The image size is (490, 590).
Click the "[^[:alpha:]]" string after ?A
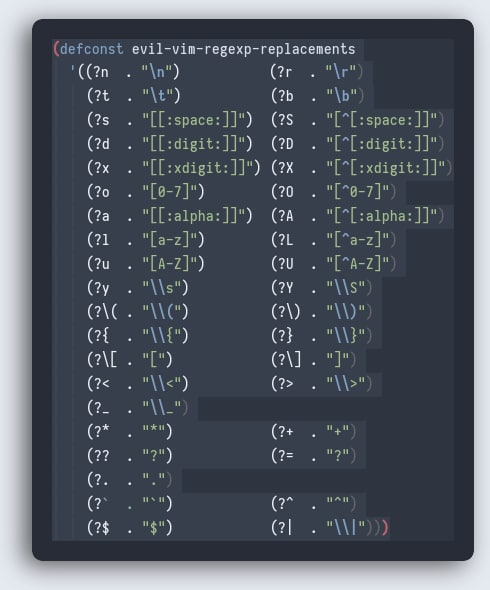[x=381, y=216]
